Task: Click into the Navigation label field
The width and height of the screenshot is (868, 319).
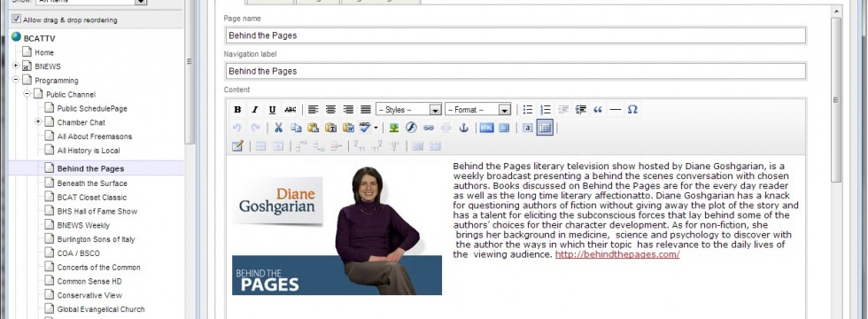Action: coord(515,72)
